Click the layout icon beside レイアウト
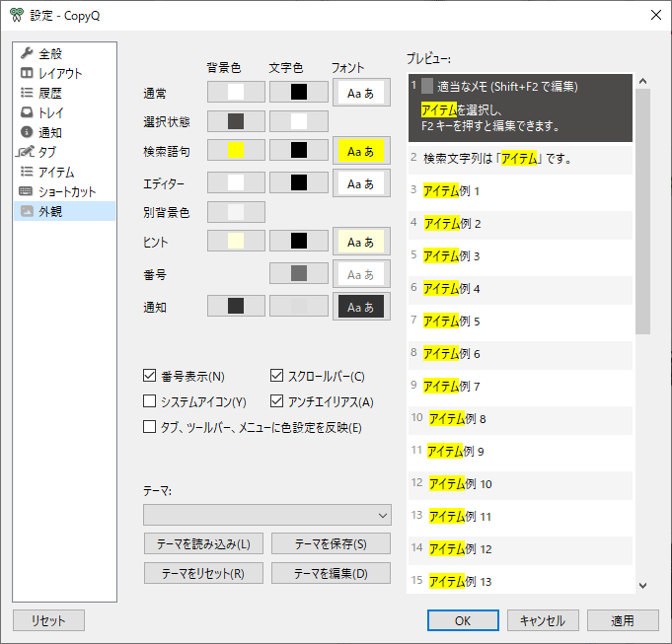Image resolution: width=672 pixels, height=644 pixels. 27,73
